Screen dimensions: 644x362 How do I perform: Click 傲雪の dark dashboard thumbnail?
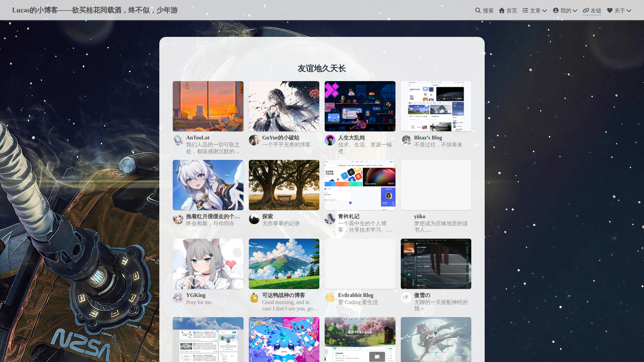click(x=436, y=264)
